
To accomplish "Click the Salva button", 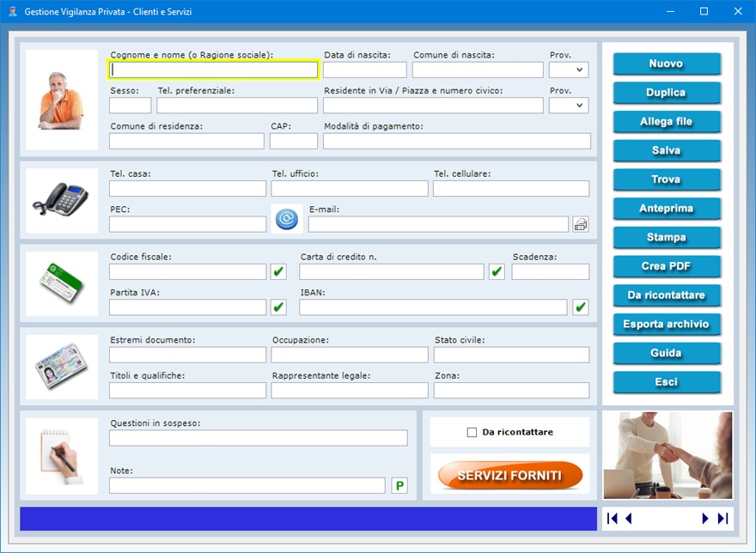I will pos(667,150).
